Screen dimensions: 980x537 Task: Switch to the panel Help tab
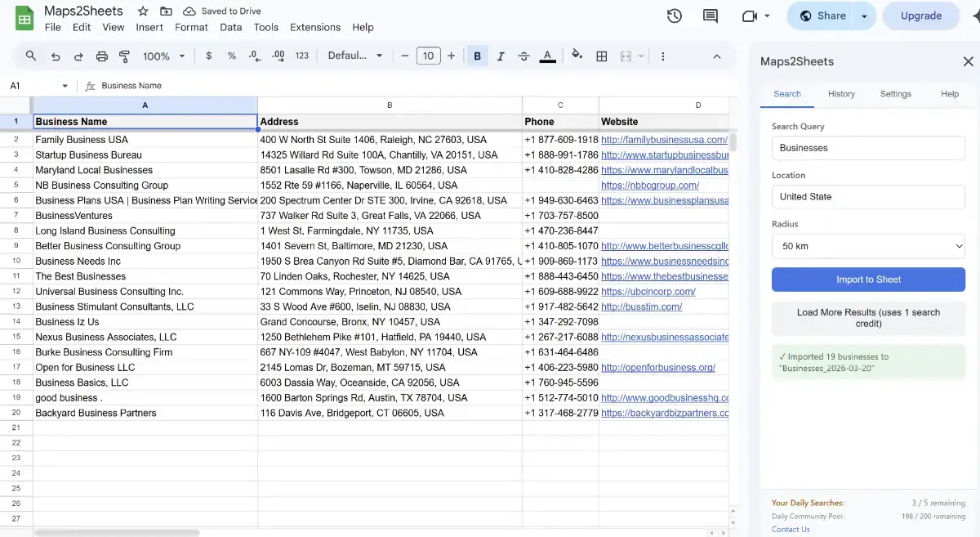pos(950,94)
